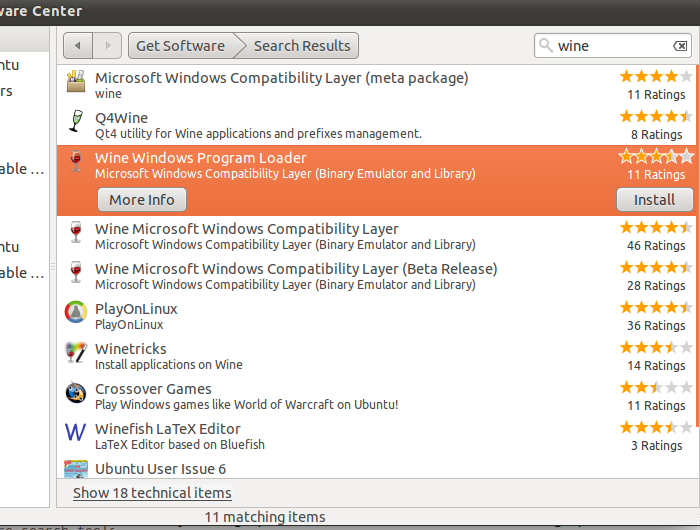The image size is (700, 530).
Task: Click star rating of Winetricks
Action: click(x=656, y=347)
